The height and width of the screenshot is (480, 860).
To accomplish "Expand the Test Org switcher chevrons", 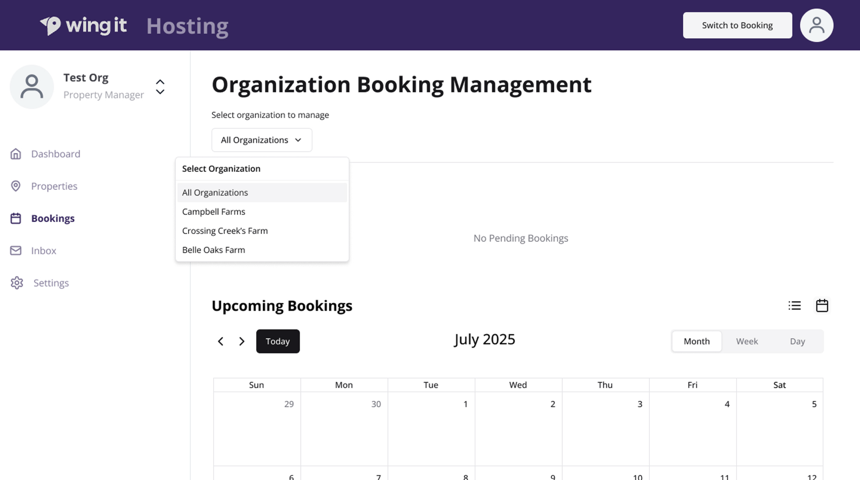I will pyautogui.click(x=160, y=87).
